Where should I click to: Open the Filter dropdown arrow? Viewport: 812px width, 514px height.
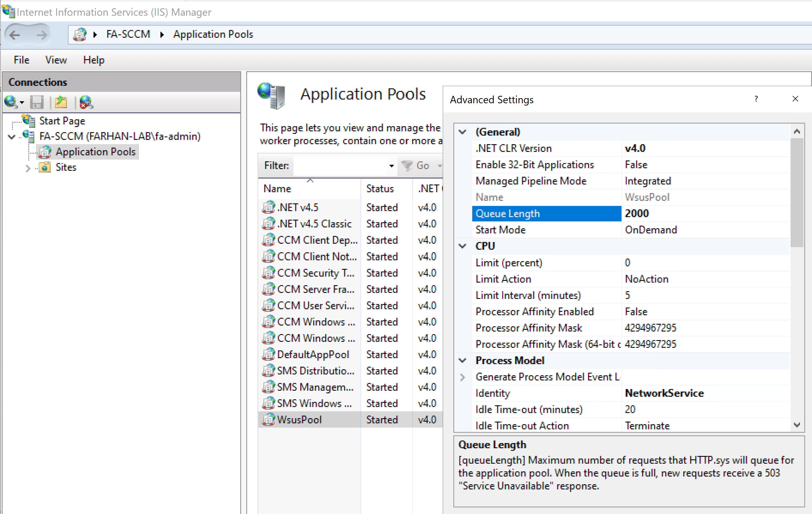click(x=391, y=166)
